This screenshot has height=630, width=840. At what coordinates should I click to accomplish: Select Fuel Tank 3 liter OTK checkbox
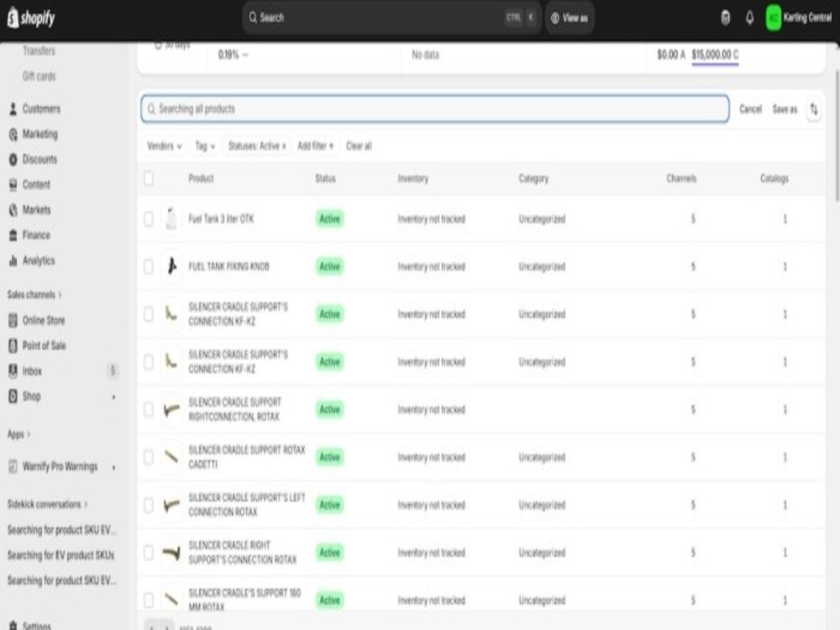click(x=149, y=218)
